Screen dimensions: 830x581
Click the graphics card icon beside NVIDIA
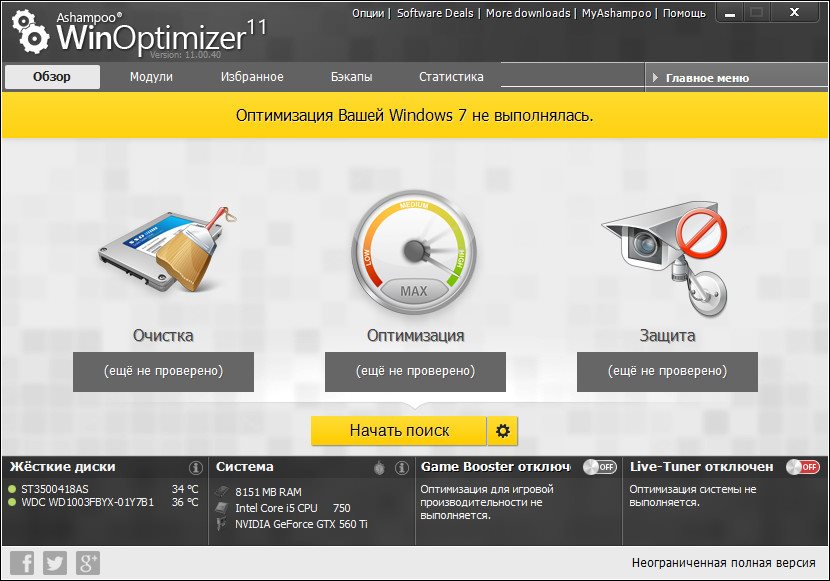(221, 524)
